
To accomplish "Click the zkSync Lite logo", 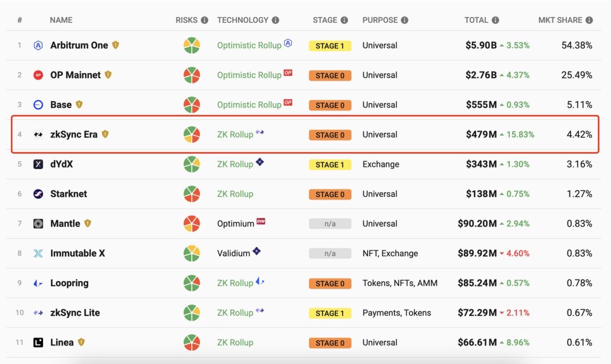I will (38, 313).
